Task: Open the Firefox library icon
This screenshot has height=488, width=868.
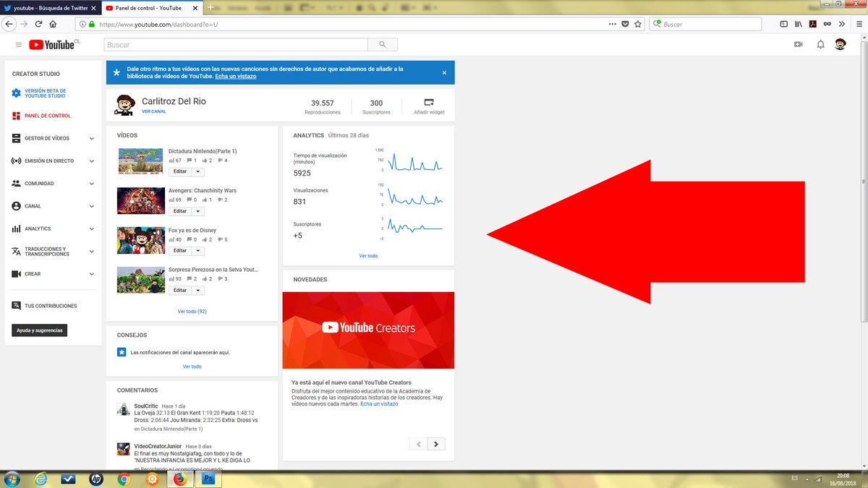Action: tap(798, 24)
